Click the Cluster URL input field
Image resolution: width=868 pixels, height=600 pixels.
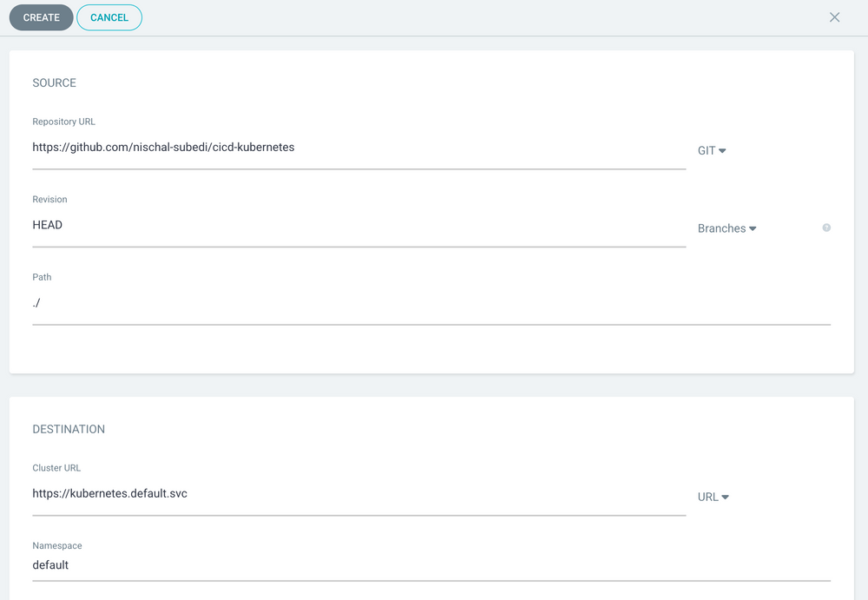point(347,493)
